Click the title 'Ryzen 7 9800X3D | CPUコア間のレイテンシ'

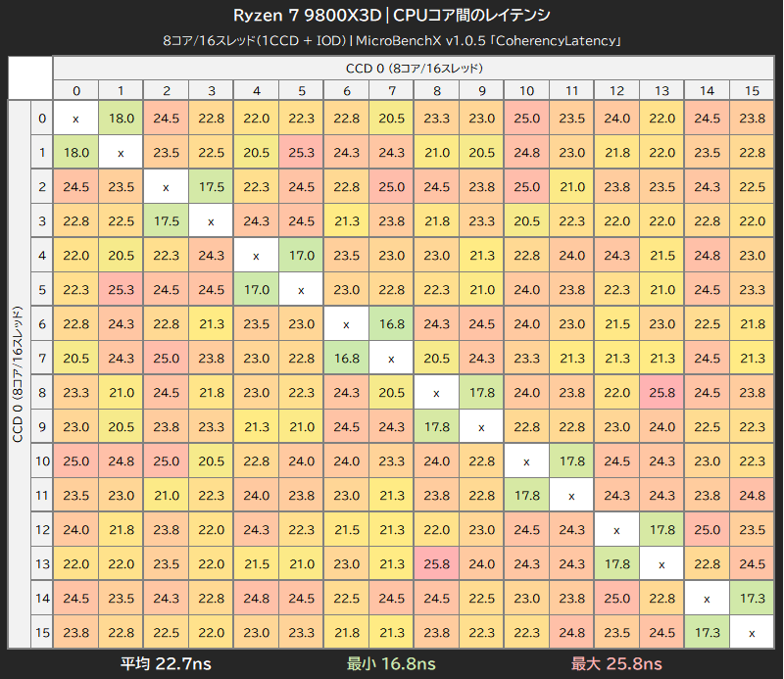point(391,16)
